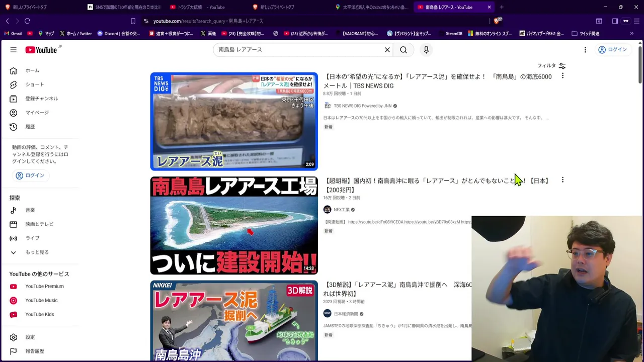Click the Brave Shields lion icon
This screenshot has height=362, width=644.
point(497,21)
